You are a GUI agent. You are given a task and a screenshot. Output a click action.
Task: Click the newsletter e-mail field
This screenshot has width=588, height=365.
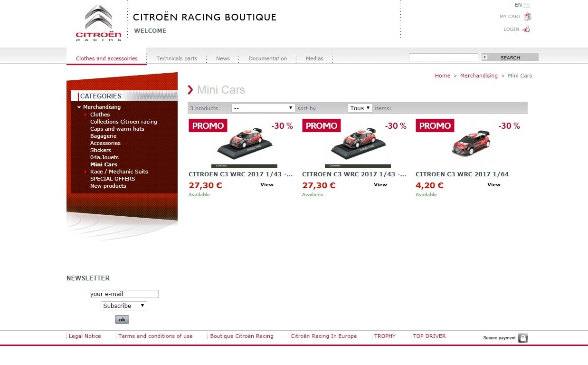[x=124, y=294]
